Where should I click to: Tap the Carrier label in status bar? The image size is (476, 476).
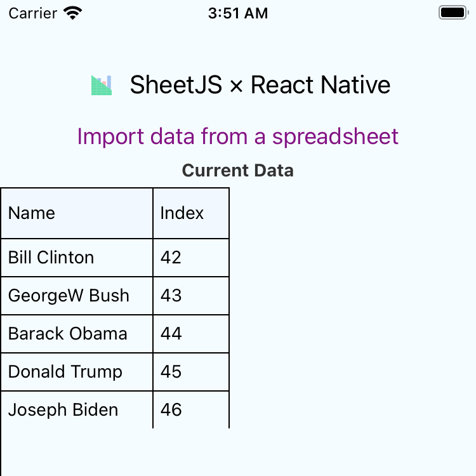pos(32,13)
